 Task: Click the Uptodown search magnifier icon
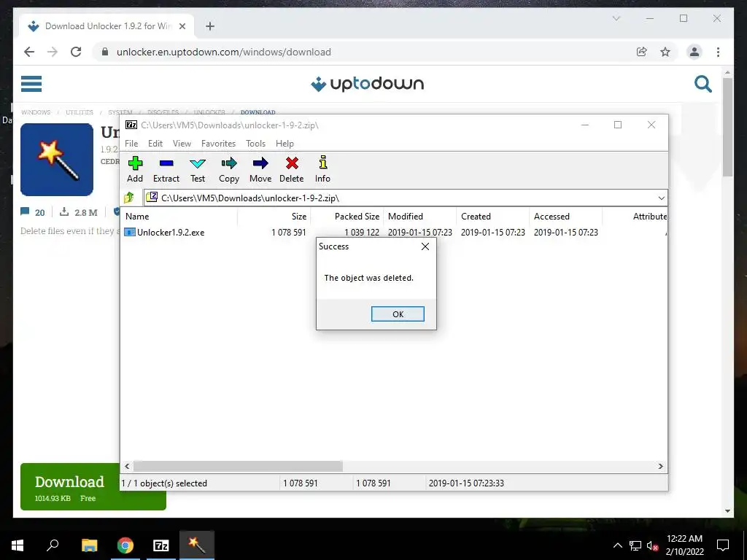point(703,84)
